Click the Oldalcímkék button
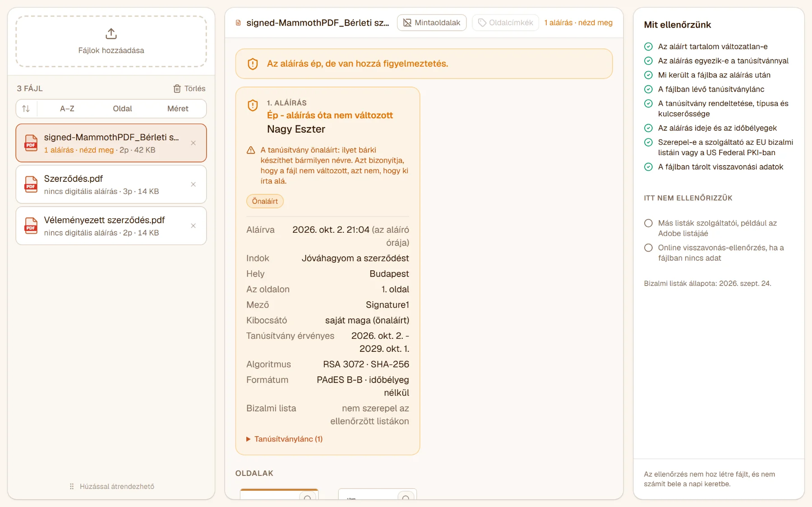812x507 pixels. [505, 23]
